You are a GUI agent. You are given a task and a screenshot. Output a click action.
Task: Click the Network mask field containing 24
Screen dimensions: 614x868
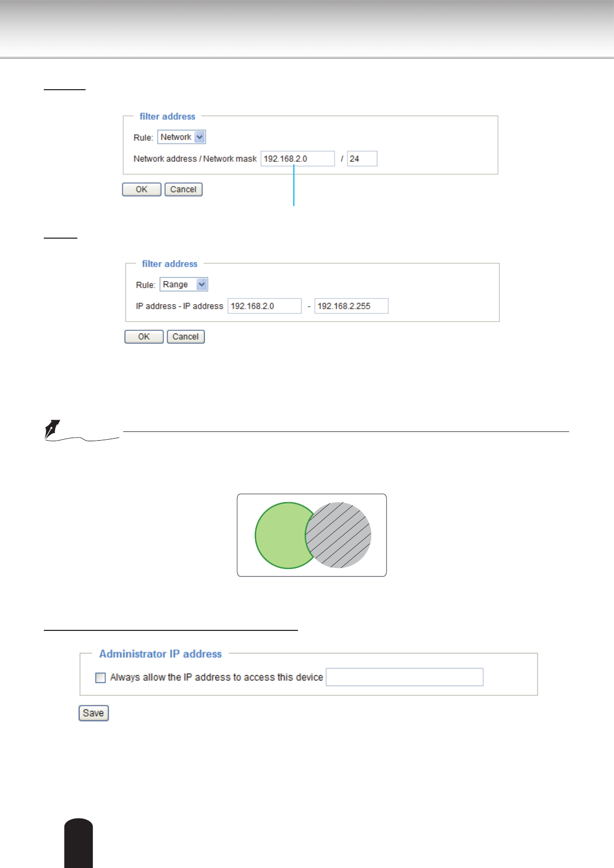click(x=362, y=159)
